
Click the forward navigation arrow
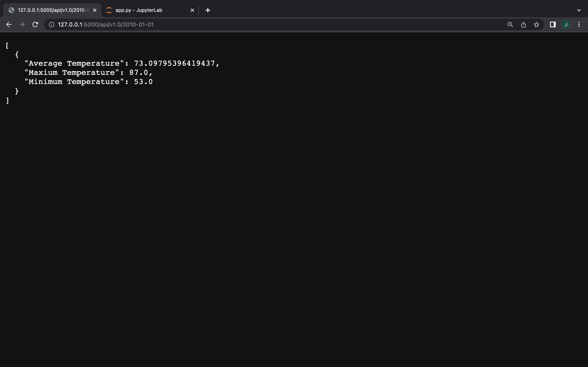pos(22,24)
